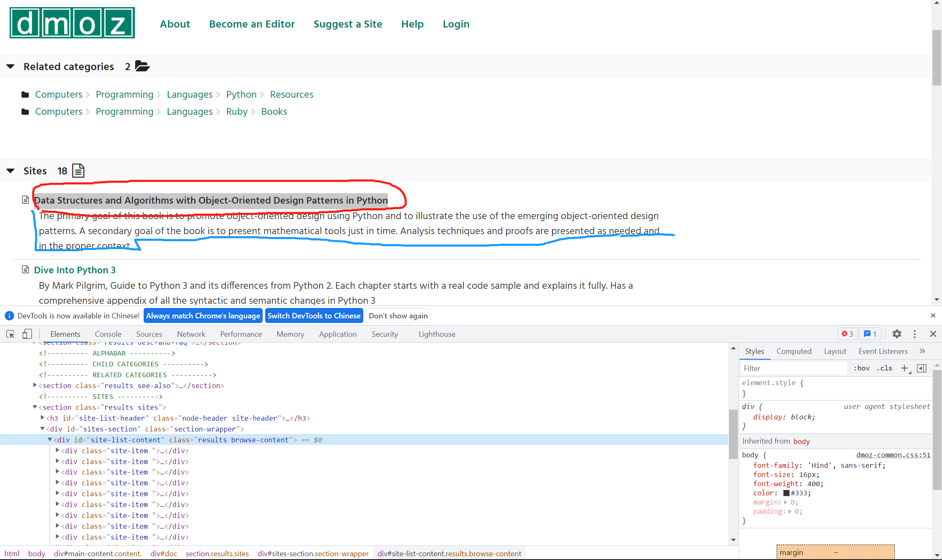Click page icon beside Dive Into Python 3
The height and width of the screenshot is (560, 942).
coord(25,270)
